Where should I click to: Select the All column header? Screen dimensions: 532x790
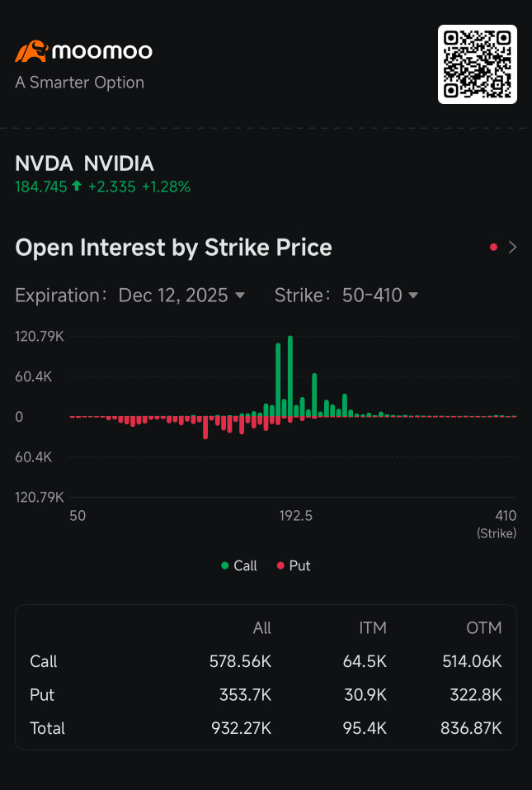[261, 627]
